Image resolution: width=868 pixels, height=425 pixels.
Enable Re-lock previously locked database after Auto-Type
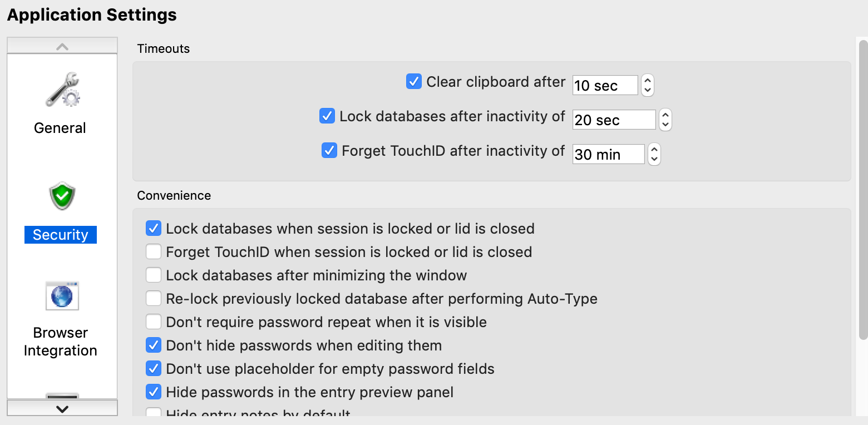(x=154, y=298)
